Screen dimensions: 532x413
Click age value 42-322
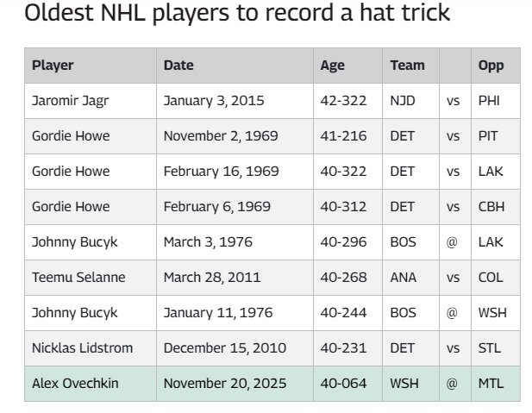343,101
